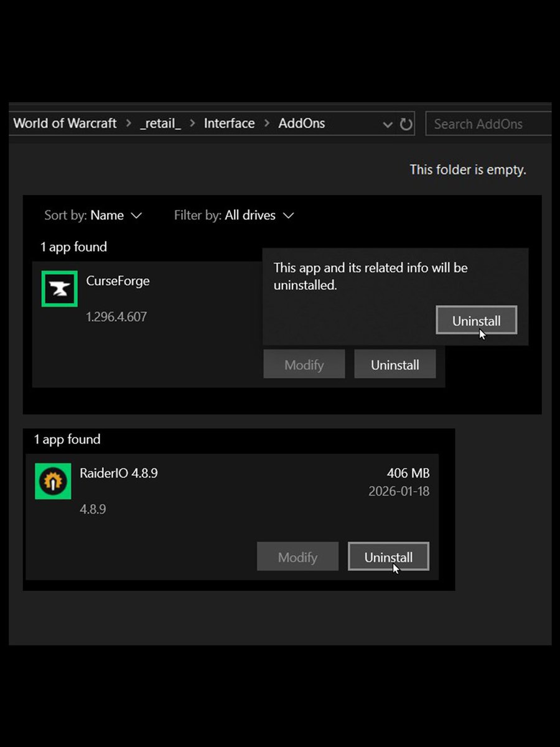560x747 pixels.
Task: Click the This folder is empty message
Action: pos(468,169)
